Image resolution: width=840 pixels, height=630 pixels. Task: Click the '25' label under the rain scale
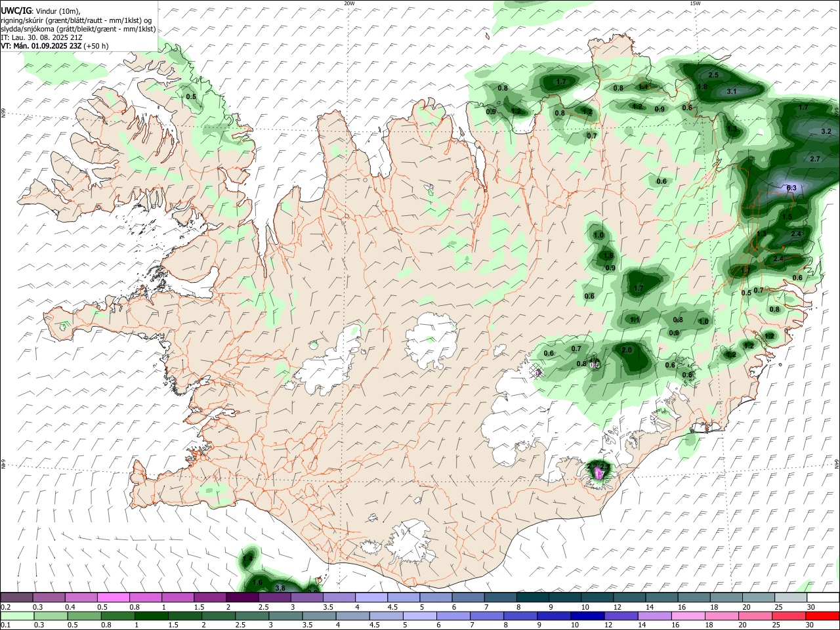point(778,625)
